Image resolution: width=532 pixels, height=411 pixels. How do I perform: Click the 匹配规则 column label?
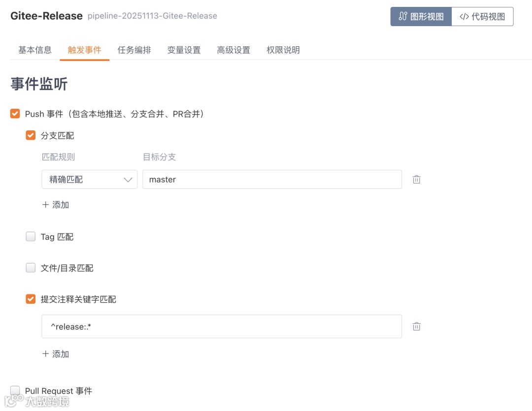58,157
